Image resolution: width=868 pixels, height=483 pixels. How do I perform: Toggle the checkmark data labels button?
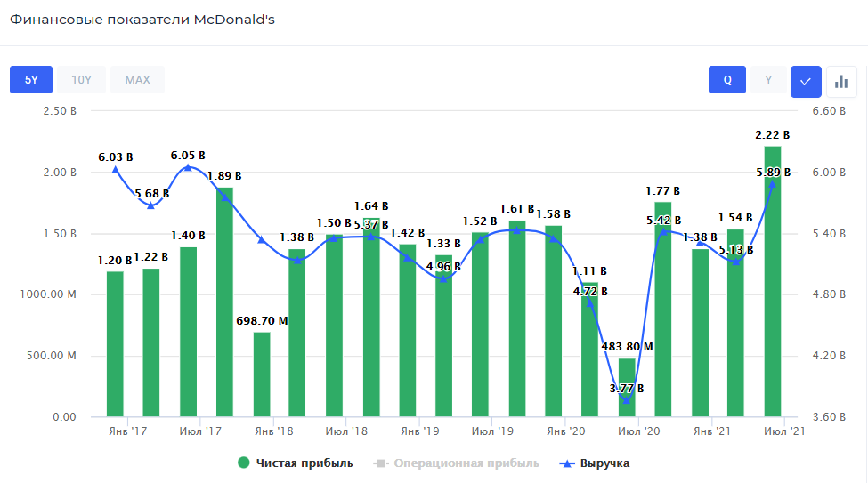click(806, 81)
